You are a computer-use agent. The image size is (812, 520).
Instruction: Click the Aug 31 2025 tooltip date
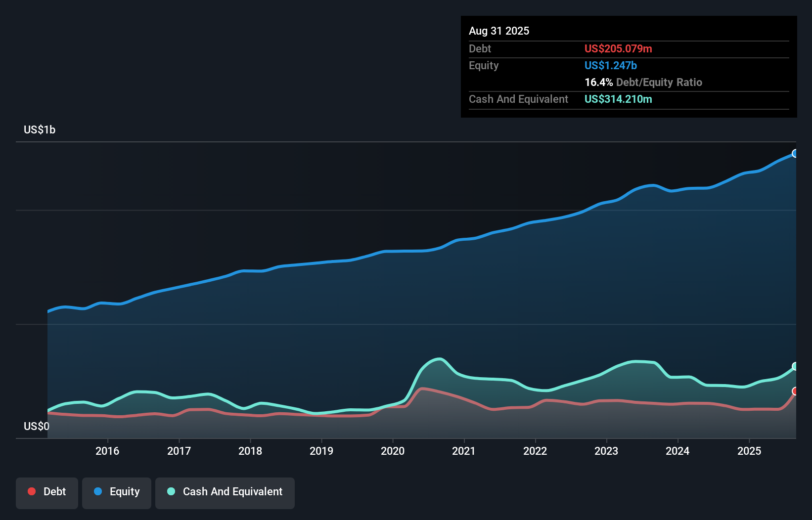499,31
